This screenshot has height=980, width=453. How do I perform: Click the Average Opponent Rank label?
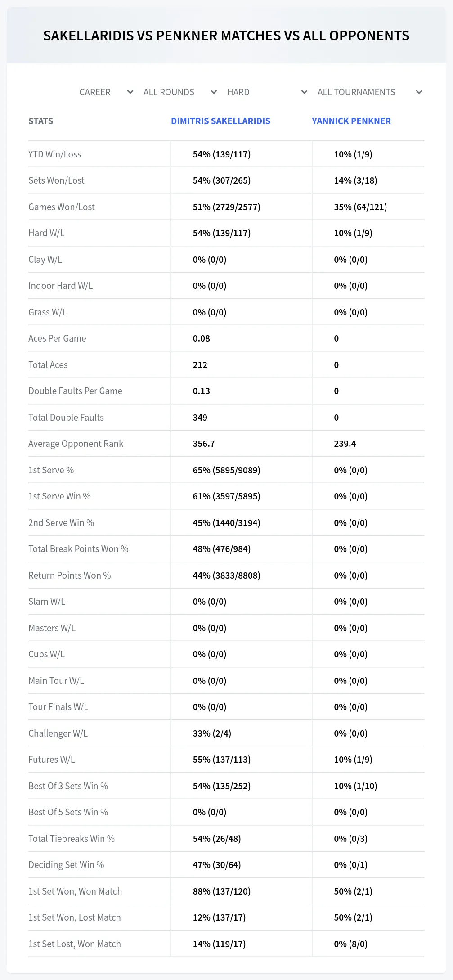point(76,444)
